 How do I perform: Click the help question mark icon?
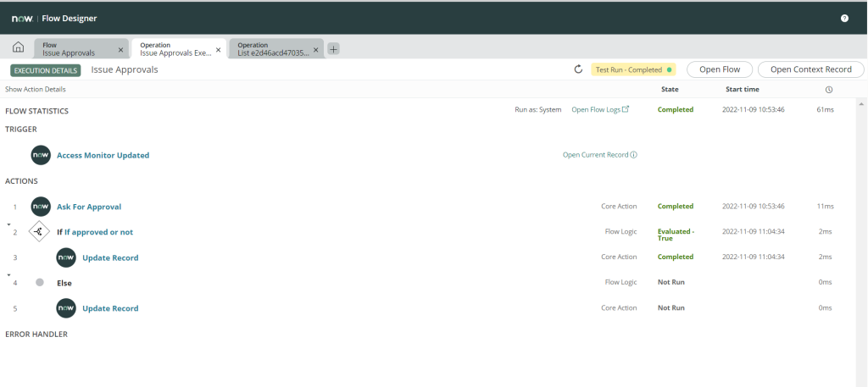point(844,18)
